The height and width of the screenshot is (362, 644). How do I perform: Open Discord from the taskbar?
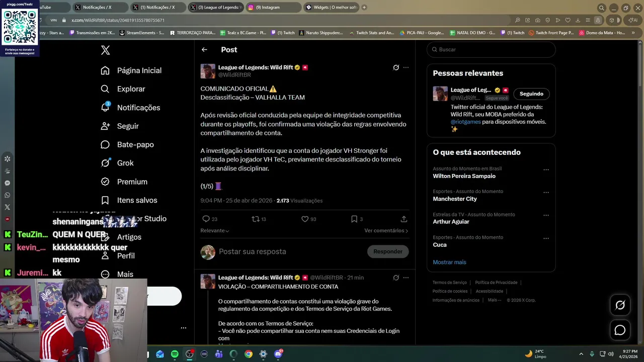(x=278, y=354)
